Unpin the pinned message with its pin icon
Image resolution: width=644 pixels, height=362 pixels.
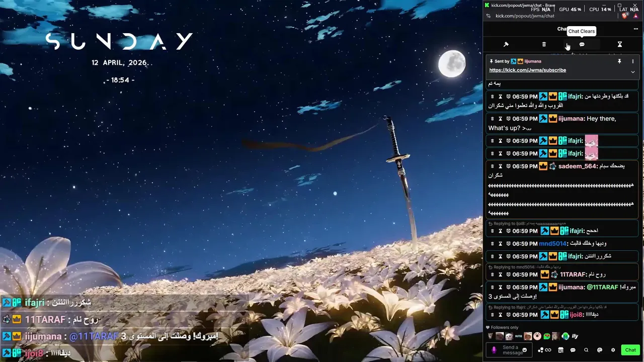tap(620, 61)
